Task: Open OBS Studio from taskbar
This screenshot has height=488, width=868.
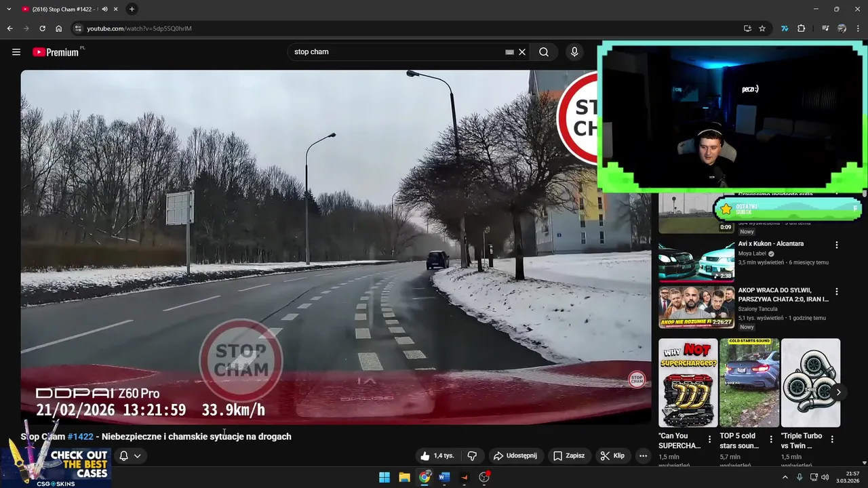Action: tap(484, 477)
